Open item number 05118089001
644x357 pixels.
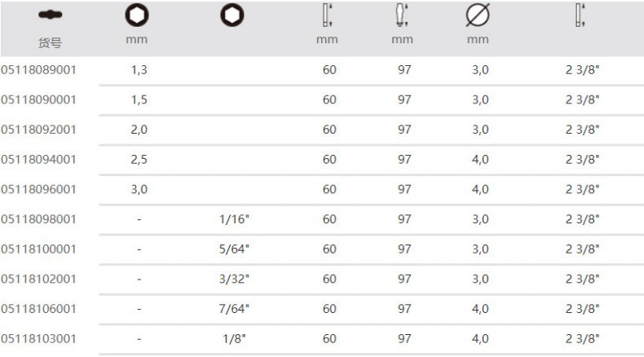[38, 70]
